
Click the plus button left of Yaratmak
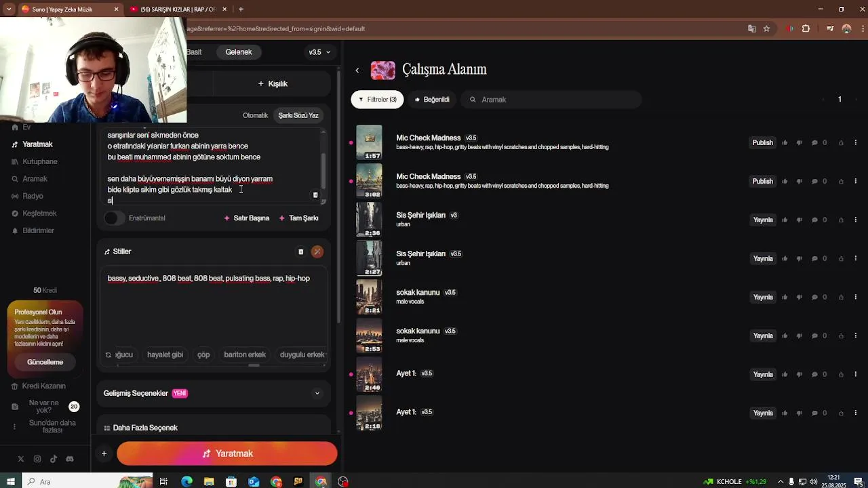[104, 453]
